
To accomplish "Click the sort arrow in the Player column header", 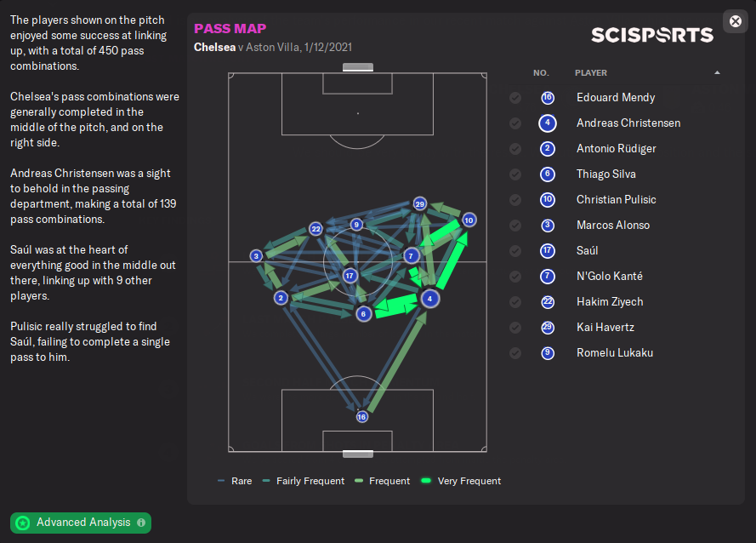I will [717, 73].
